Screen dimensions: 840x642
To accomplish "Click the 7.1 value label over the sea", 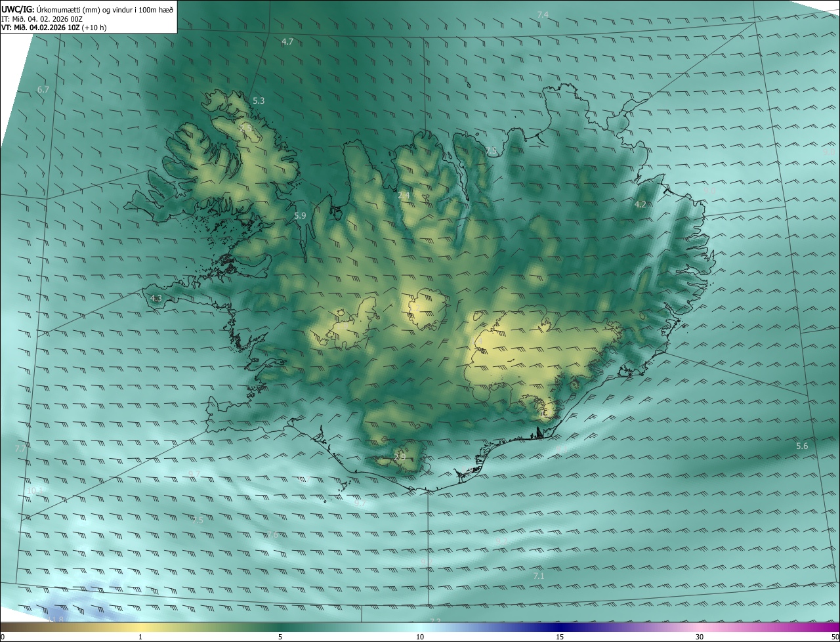I will coord(539,576).
